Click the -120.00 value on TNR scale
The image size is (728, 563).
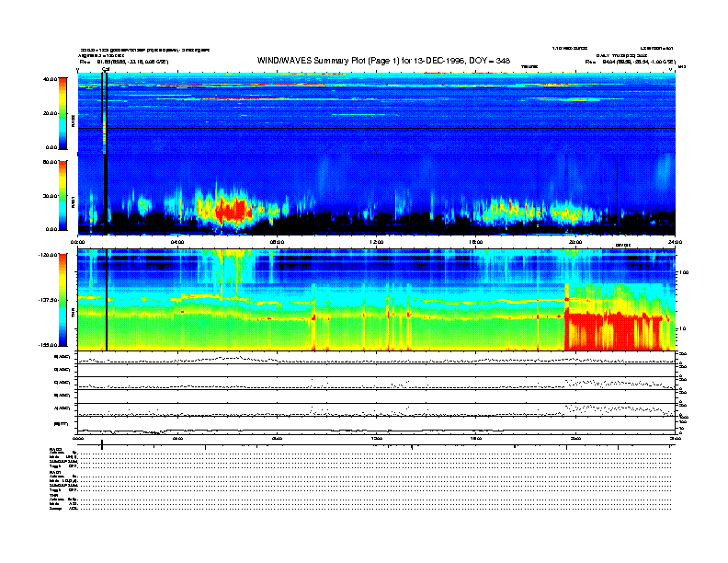[48, 255]
